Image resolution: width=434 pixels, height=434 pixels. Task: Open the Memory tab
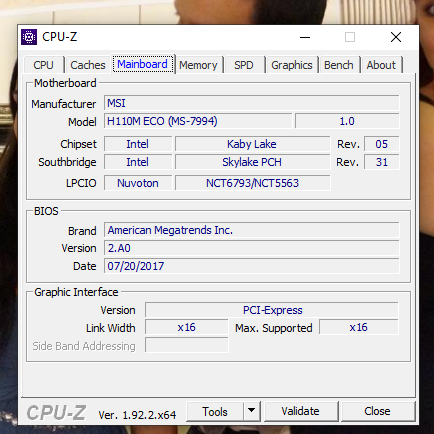(x=198, y=65)
